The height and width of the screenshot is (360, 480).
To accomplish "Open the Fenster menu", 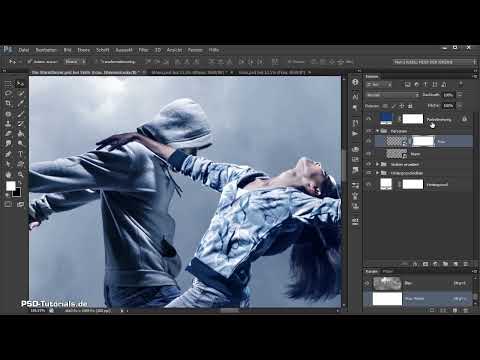I will point(195,50).
